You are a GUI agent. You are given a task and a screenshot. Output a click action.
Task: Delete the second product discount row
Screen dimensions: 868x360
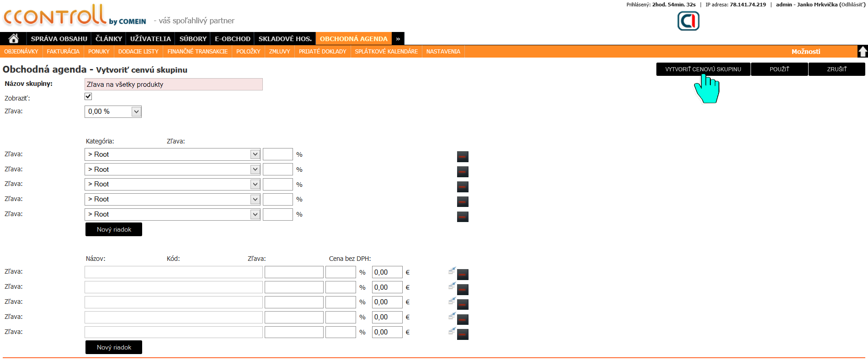[x=463, y=290]
